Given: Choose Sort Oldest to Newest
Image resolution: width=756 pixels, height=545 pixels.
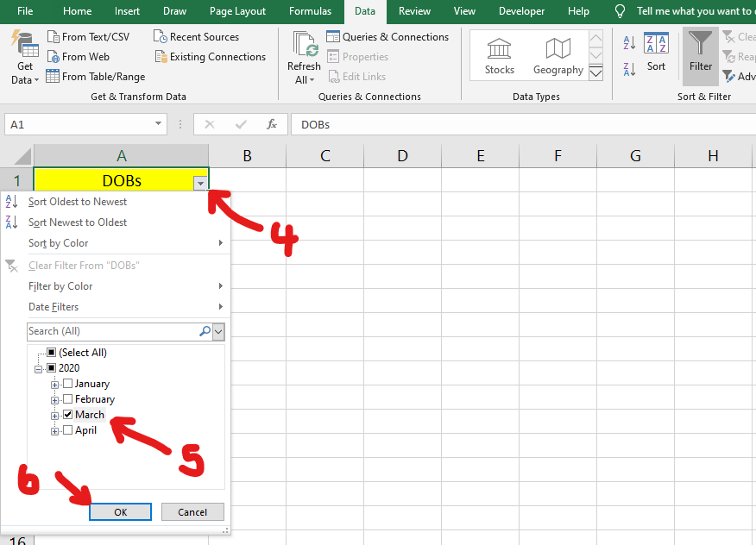Looking at the screenshot, I should pos(116,202).
